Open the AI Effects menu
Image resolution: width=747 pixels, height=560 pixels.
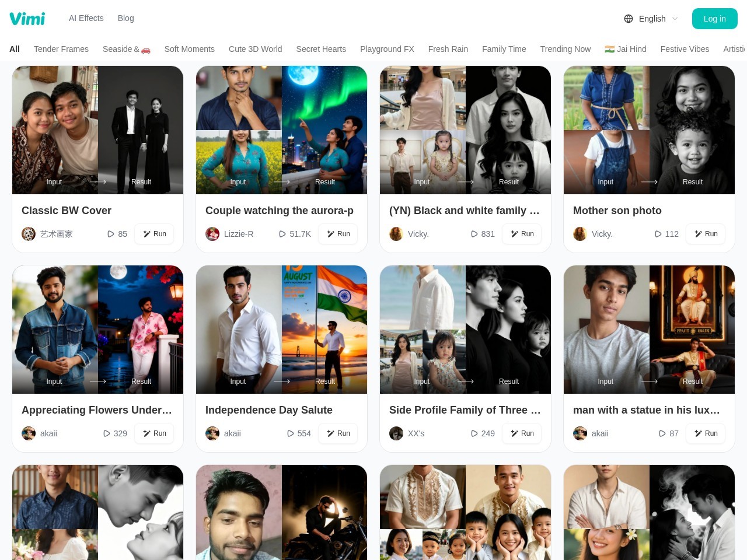[86, 18]
